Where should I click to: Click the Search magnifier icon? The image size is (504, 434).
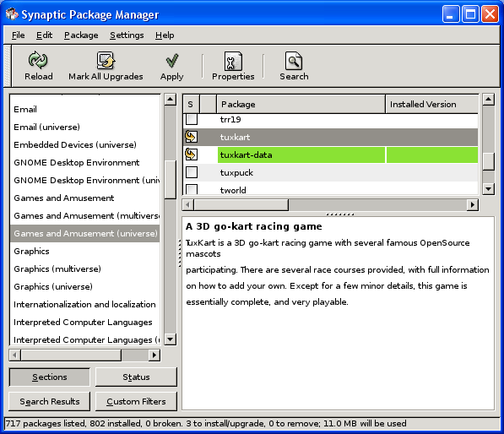coord(294,61)
